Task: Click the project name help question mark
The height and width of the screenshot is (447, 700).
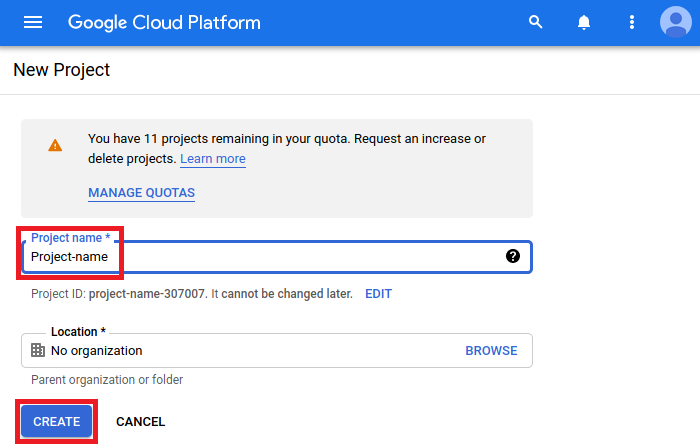Action: pos(513,256)
